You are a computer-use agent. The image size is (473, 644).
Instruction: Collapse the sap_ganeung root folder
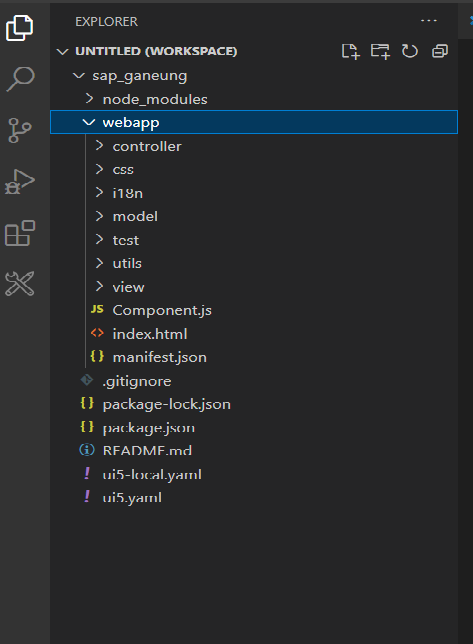point(254,76)
